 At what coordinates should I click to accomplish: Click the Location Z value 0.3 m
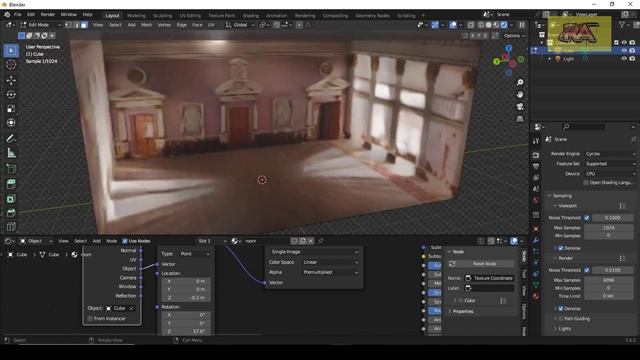coord(186,298)
